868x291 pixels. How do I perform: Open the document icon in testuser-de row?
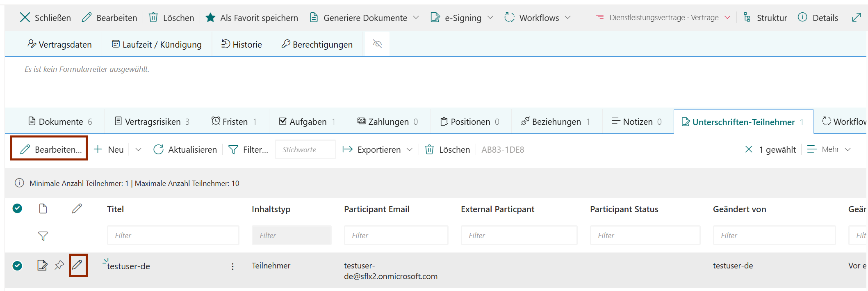(42, 265)
